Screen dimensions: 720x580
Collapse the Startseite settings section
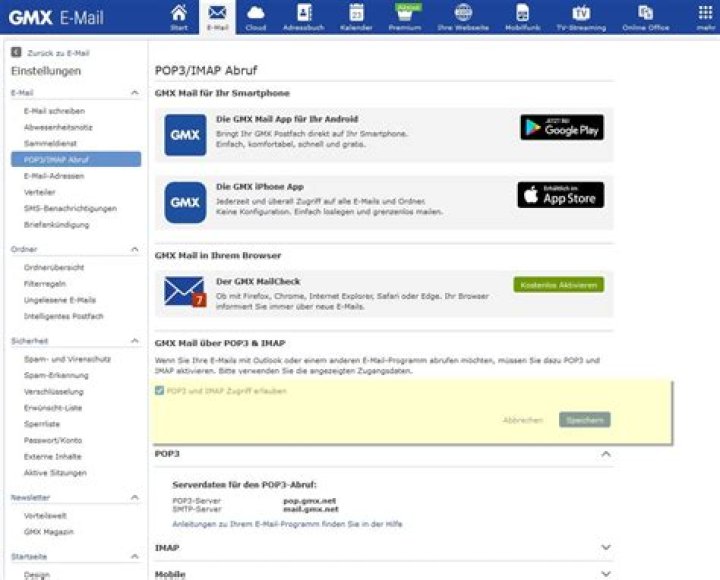click(135, 557)
